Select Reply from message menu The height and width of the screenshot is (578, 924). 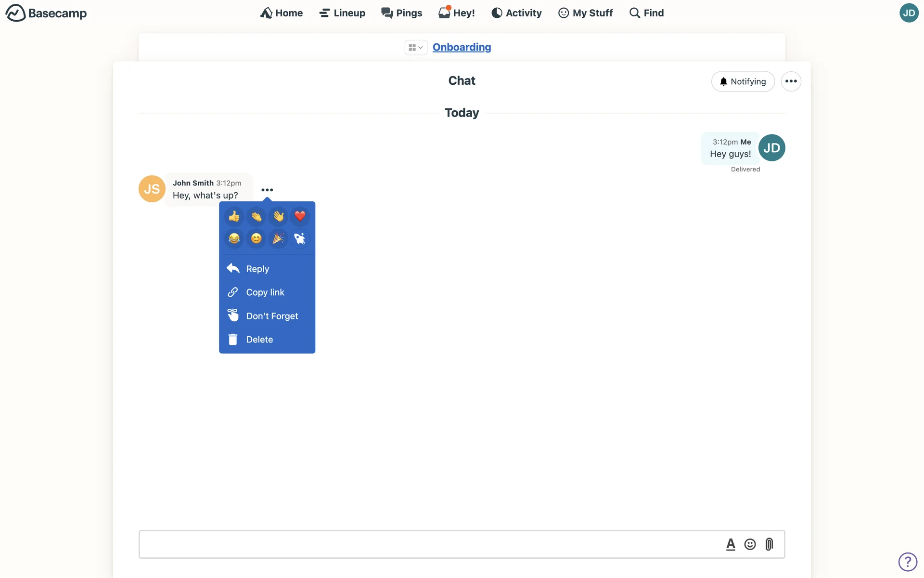(257, 269)
